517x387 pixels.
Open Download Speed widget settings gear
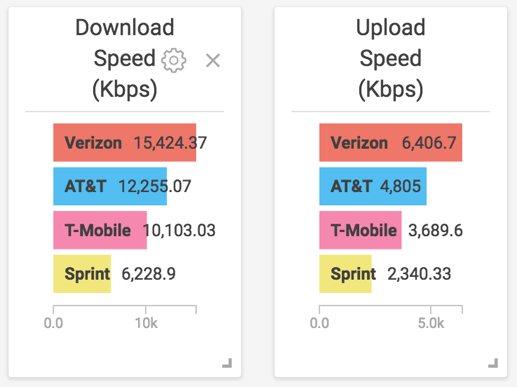[174, 60]
